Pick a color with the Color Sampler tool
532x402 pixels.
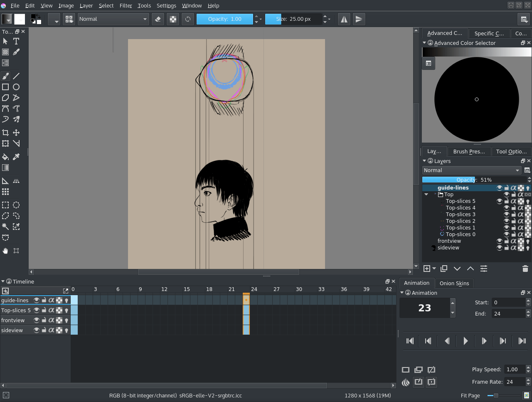click(x=16, y=157)
